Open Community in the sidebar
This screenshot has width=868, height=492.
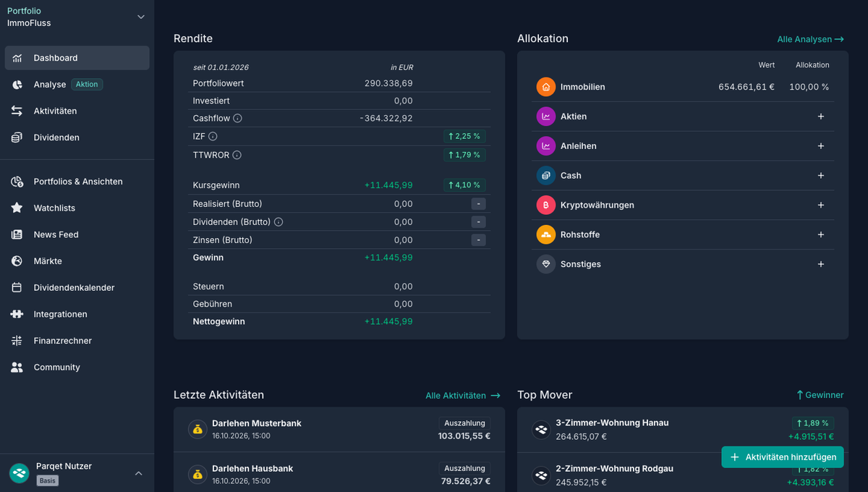(x=77, y=368)
